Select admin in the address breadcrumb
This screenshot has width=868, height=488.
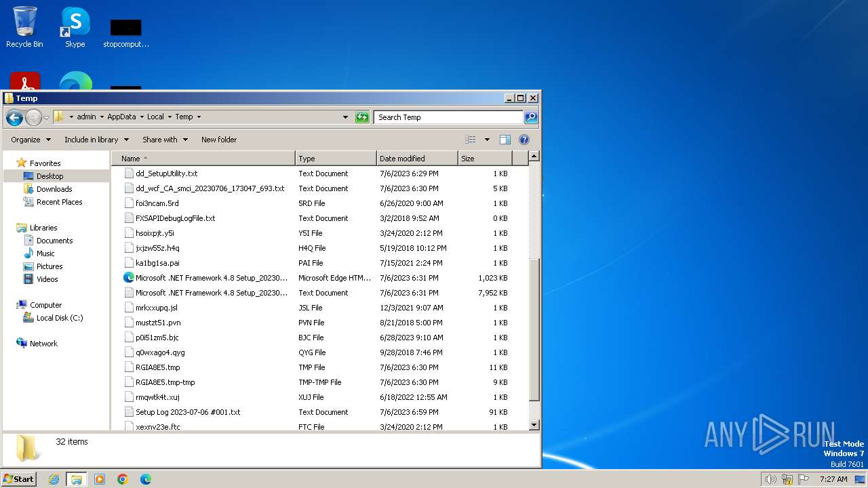[86, 117]
